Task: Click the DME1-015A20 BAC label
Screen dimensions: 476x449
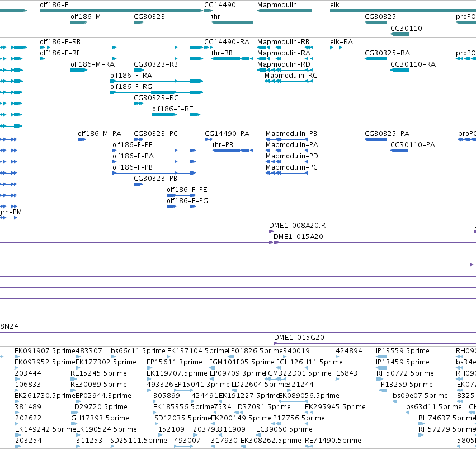Action: pos(298,237)
